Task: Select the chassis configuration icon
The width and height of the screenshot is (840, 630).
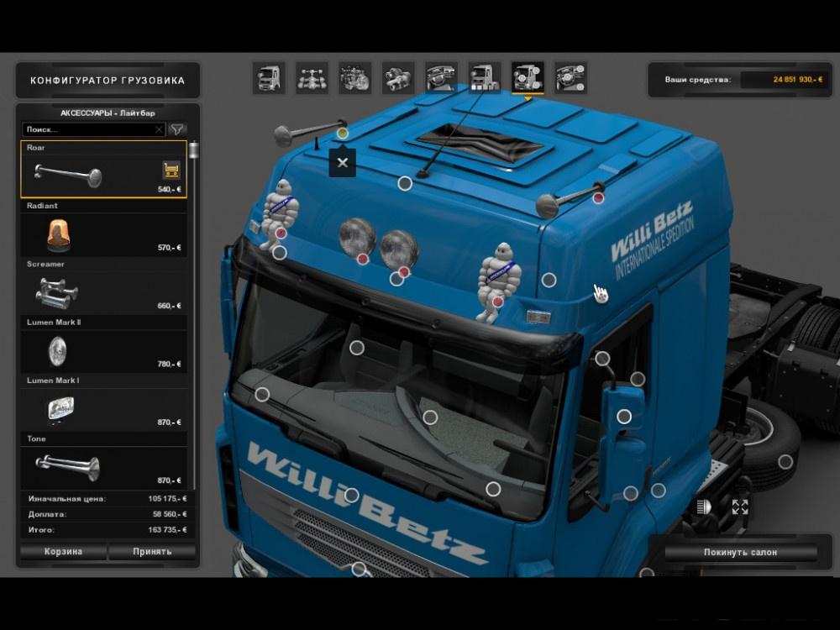Action: point(312,78)
